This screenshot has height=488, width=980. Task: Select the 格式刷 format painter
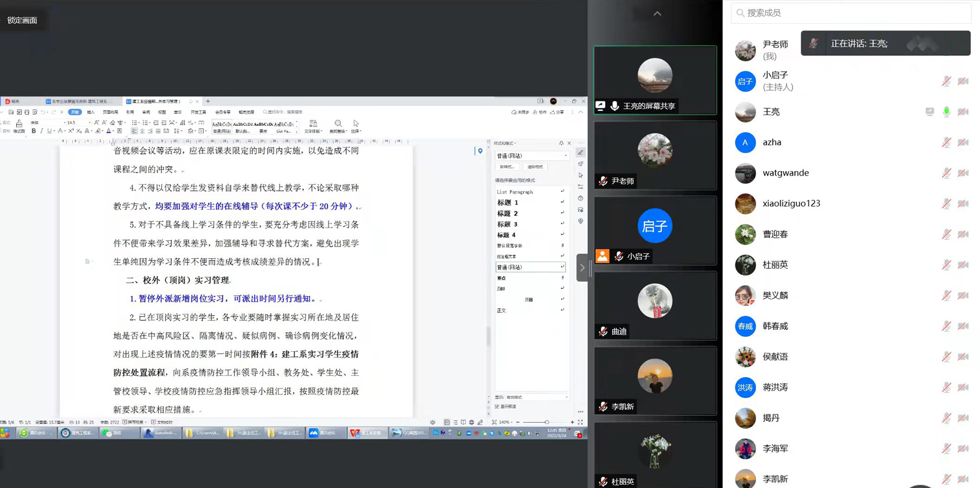(x=19, y=127)
